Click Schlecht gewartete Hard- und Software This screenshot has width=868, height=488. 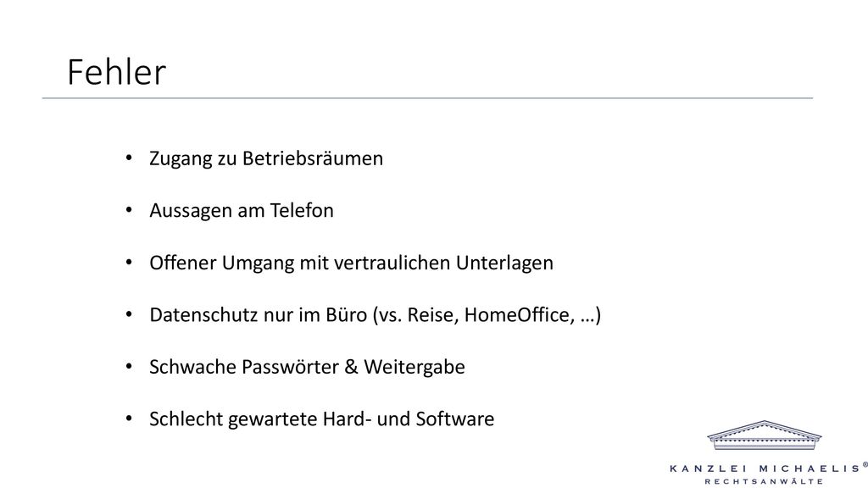321,419
